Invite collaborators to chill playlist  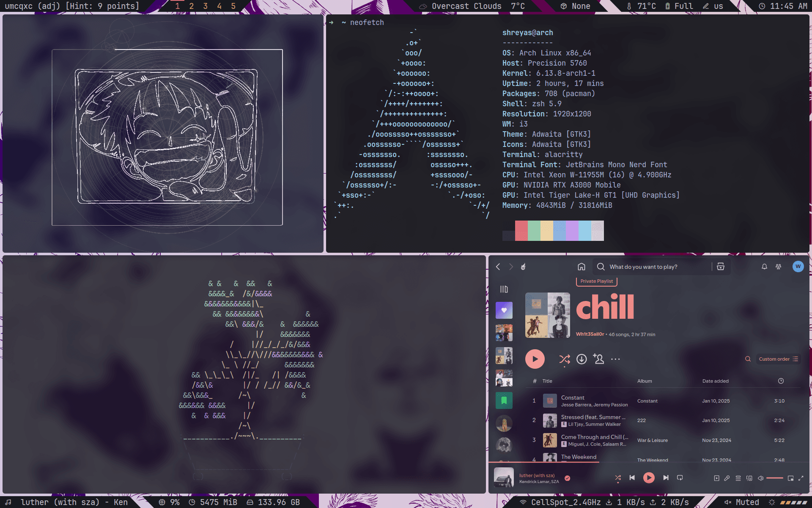[598, 359]
